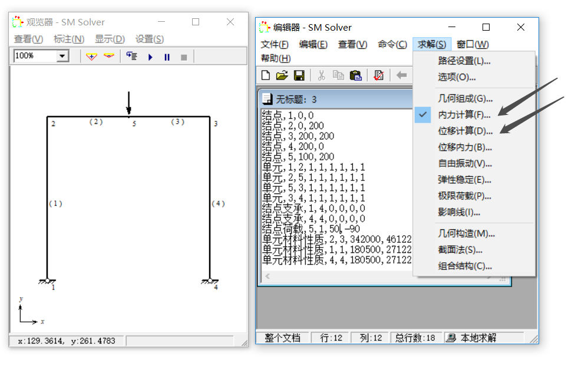Click element label (2) in the viewer diagram
The width and height of the screenshot is (588, 369).
[x=96, y=122]
